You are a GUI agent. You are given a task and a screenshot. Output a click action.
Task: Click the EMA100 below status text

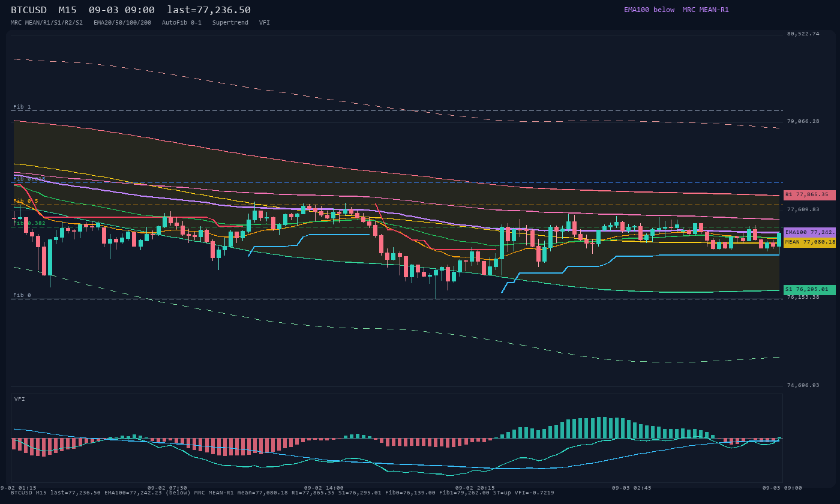(649, 10)
